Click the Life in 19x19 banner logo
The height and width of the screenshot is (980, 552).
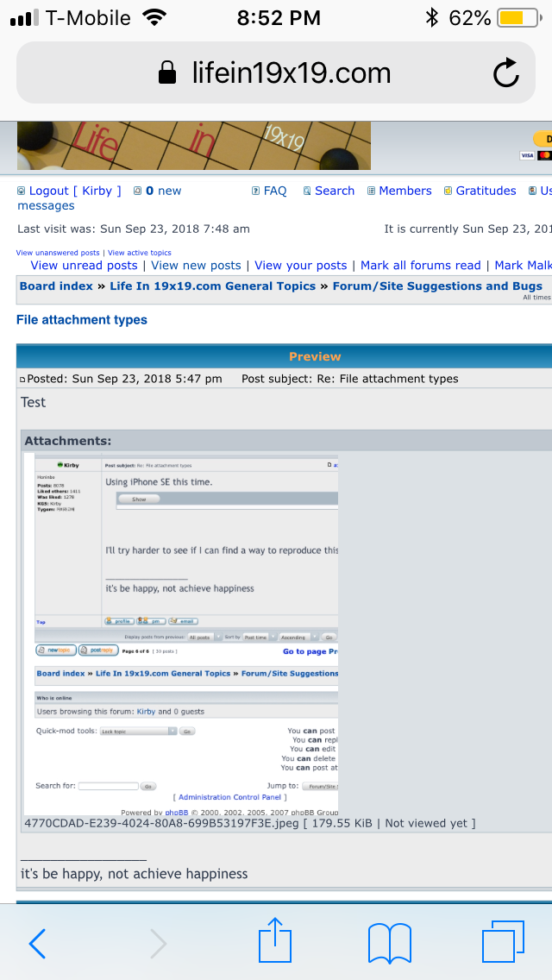193,146
